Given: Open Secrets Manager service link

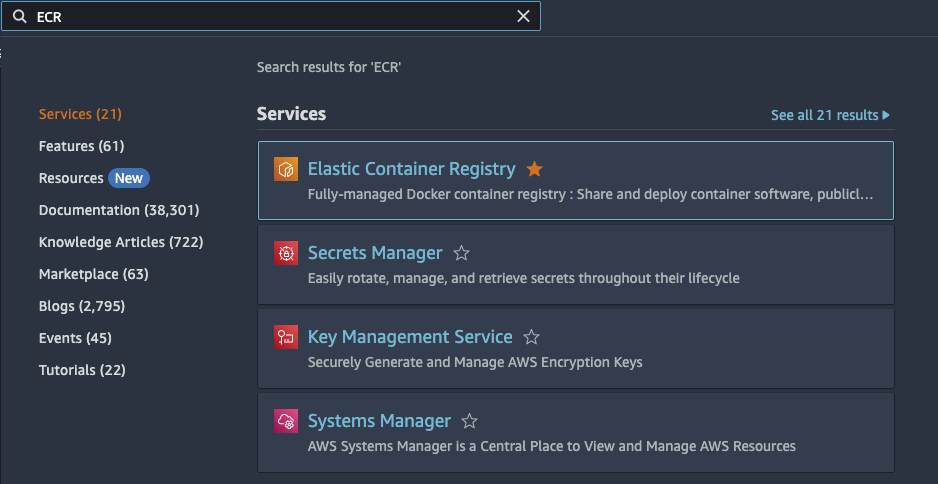Looking at the screenshot, I should pos(374,254).
